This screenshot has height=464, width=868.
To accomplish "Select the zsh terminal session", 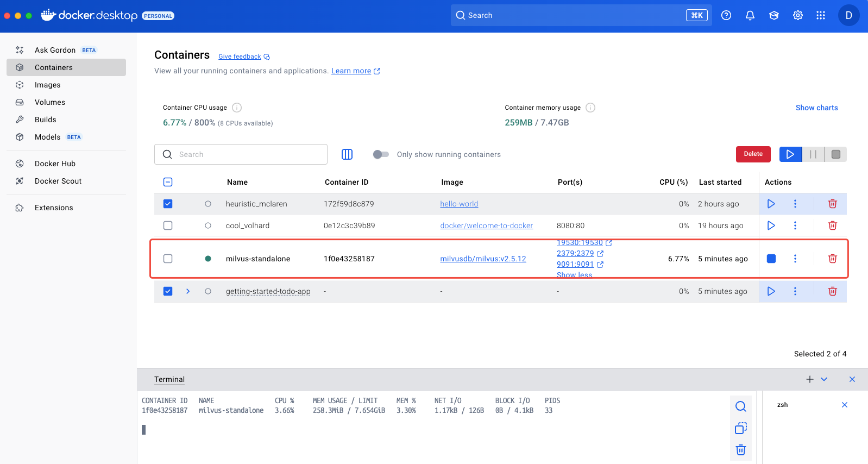I will (x=782, y=405).
